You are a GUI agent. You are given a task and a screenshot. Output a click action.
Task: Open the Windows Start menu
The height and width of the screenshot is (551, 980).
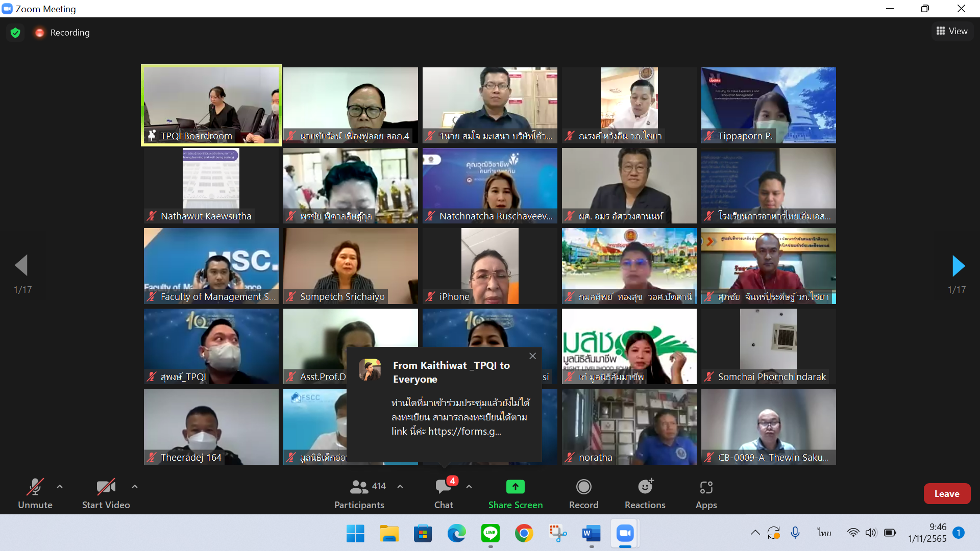[x=355, y=533]
